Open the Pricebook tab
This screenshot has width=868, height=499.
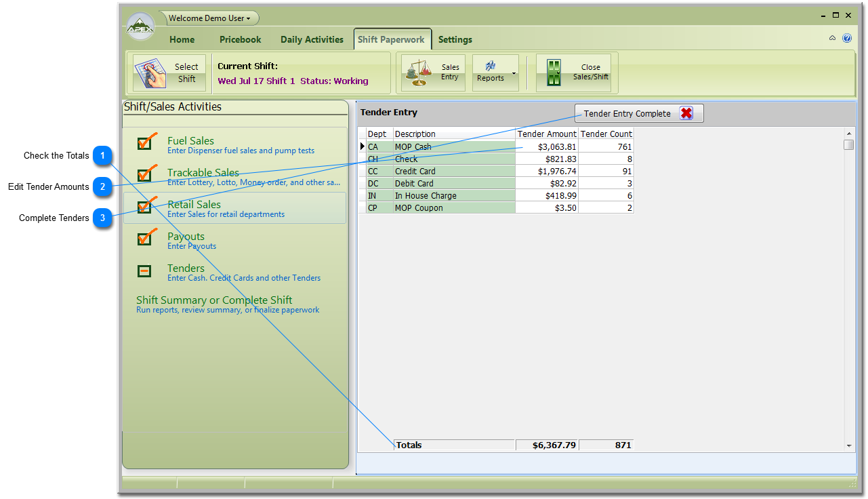[240, 39]
